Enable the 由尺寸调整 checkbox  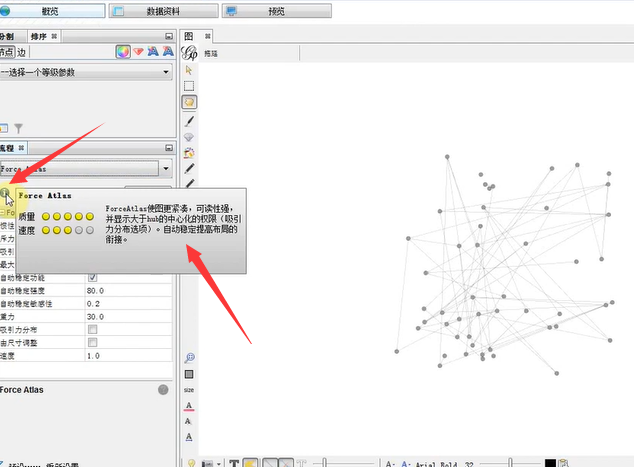pos(93,342)
